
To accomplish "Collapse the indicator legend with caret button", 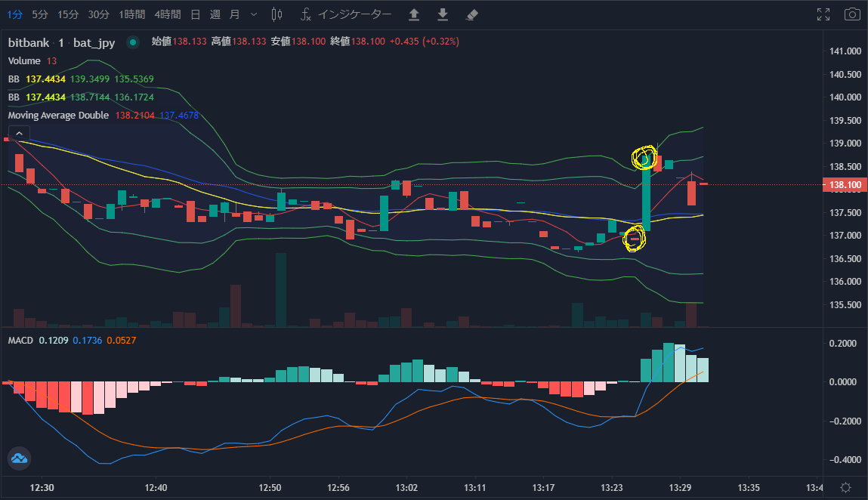I will [19, 134].
